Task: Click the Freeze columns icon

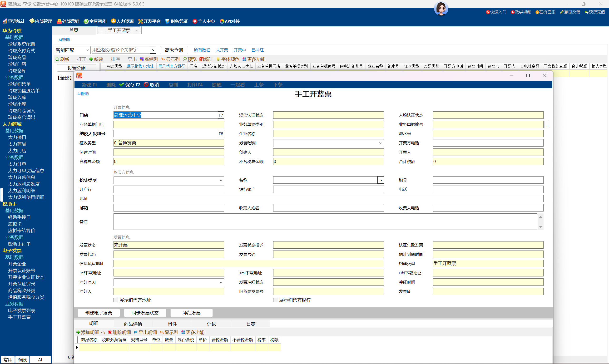Action: 142,59
